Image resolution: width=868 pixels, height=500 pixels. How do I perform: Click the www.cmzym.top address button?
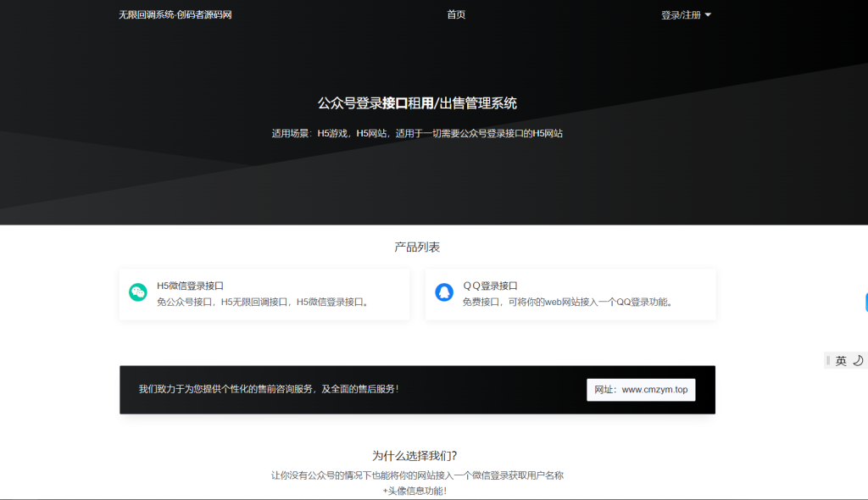[640, 389]
